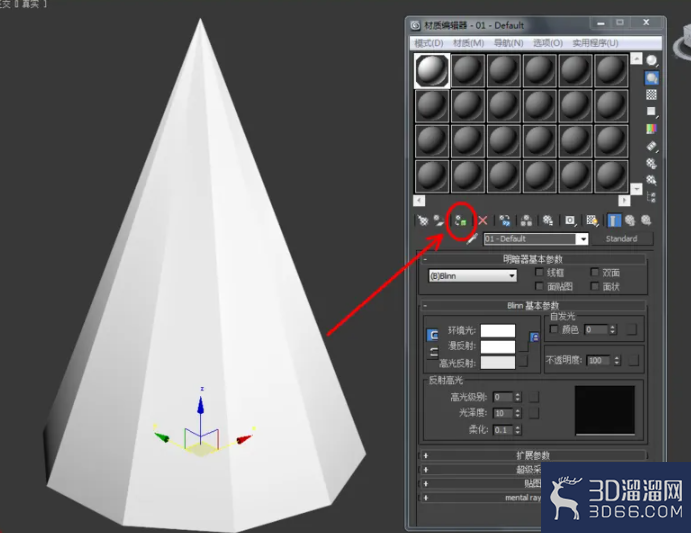691x533 pixels.
Task: Click 高光级别 spinner arrows
Action: click(518, 397)
